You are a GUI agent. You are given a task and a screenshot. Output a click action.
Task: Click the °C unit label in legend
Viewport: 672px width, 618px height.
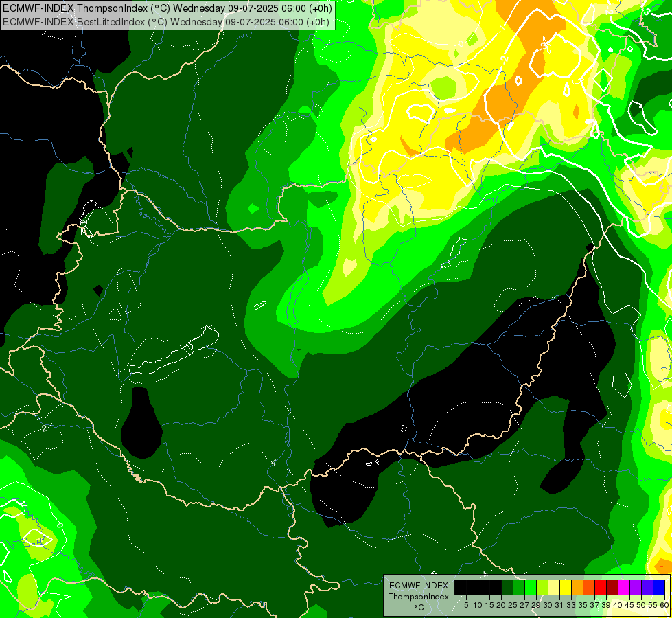coord(419,608)
